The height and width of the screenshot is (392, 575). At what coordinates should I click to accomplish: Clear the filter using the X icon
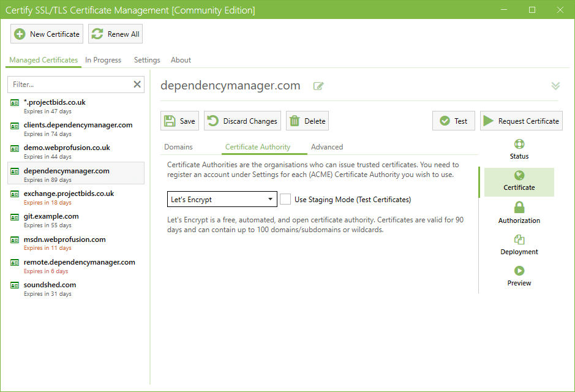tap(137, 85)
